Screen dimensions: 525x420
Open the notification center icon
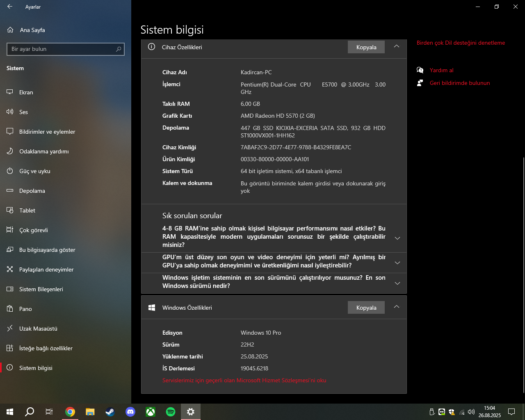511,412
